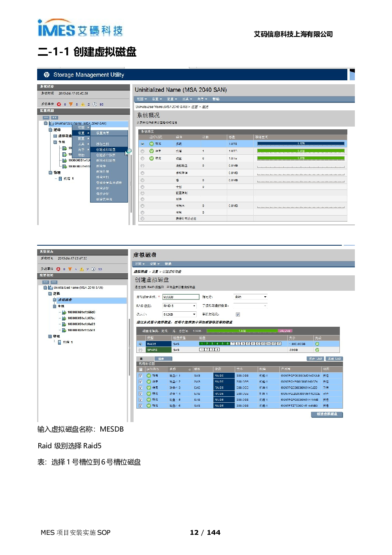Select the SPARE row radio button
The image size is (392, 555).
pyautogui.click(x=140, y=350)
